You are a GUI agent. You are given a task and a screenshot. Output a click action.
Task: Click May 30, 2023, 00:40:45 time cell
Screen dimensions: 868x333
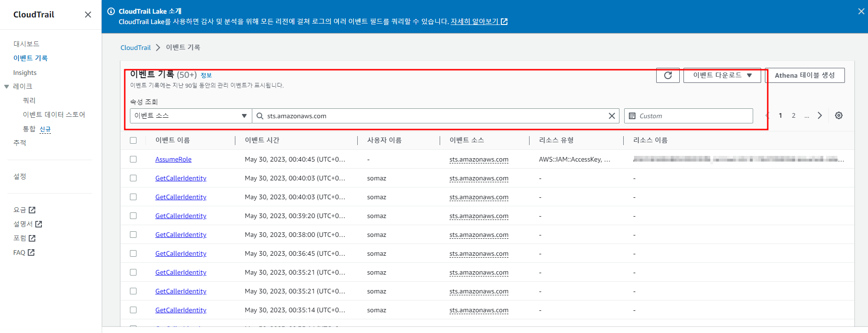pos(295,159)
